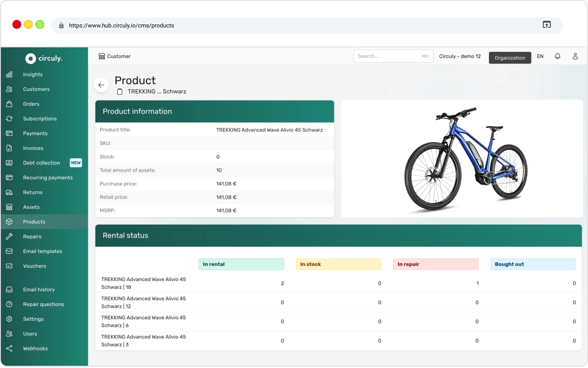
Task: Click the Repairs wrench icon
Action: pyautogui.click(x=9, y=236)
